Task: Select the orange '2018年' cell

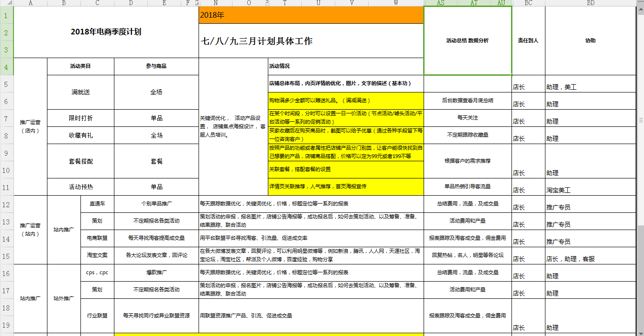Action: tap(311, 15)
